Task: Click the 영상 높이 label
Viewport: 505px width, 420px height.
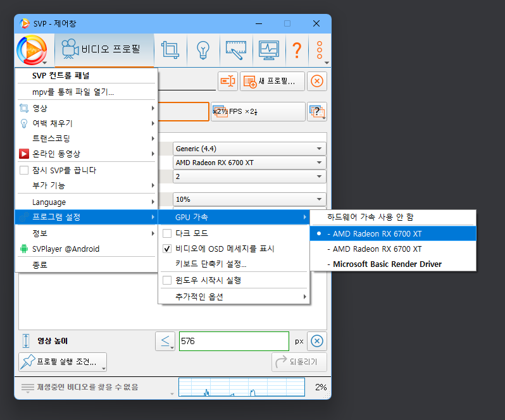Action: [53, 341]
